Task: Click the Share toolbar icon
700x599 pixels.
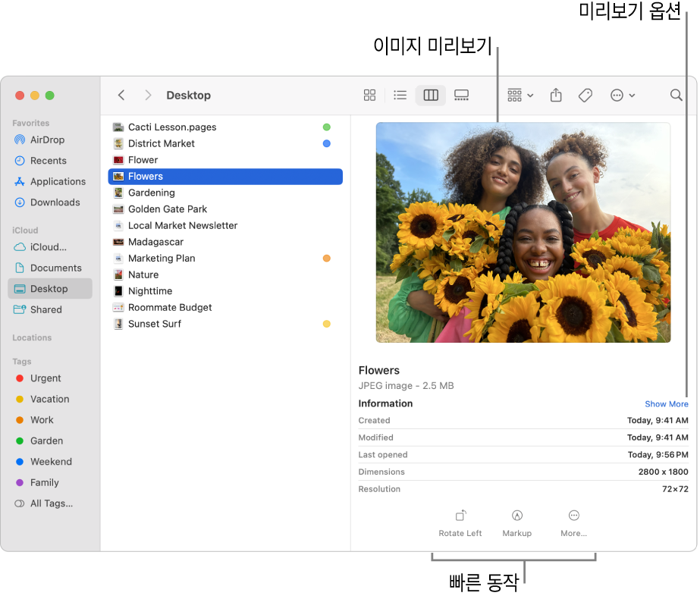Action: pyautogui.click(x=556, y=95)
